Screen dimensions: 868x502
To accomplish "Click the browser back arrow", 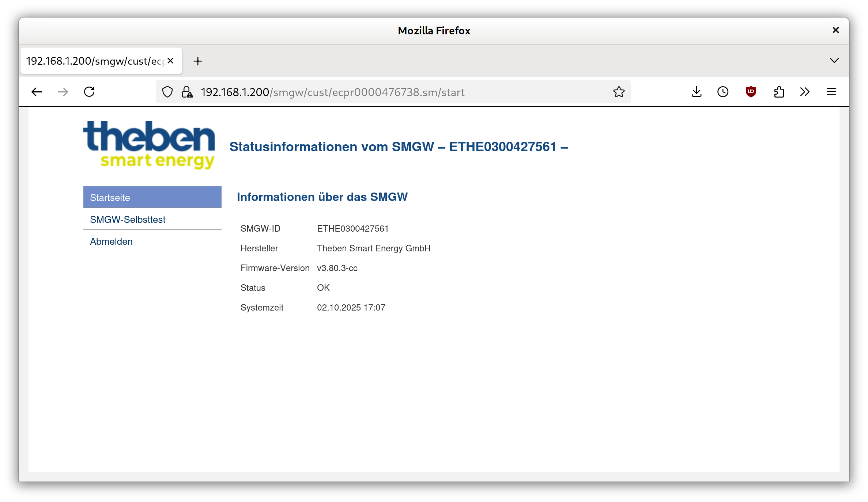I will (x=37, y=92).
